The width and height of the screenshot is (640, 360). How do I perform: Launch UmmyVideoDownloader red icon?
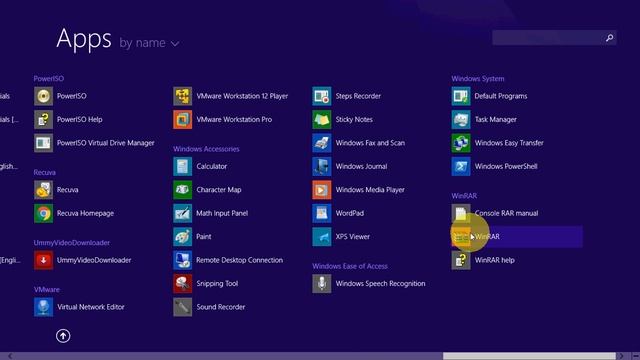(43, 260)
